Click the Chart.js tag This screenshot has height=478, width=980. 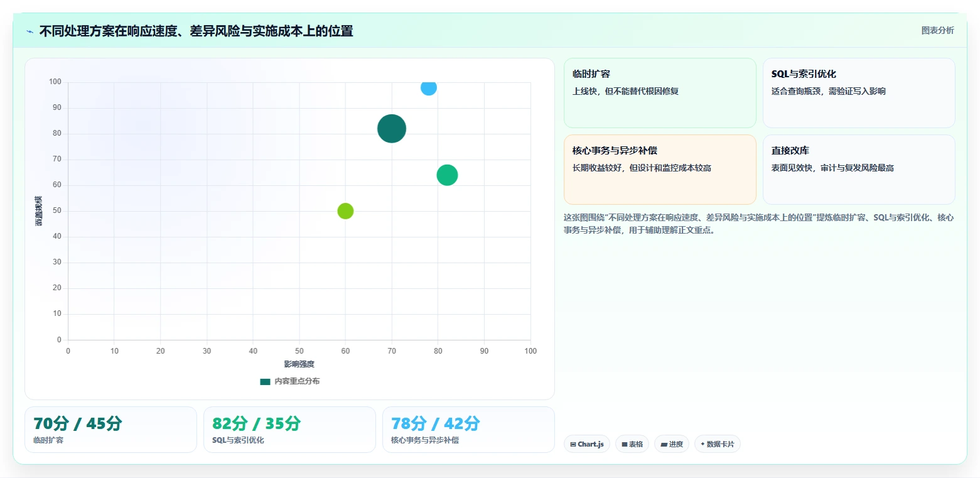click(587, 444)
